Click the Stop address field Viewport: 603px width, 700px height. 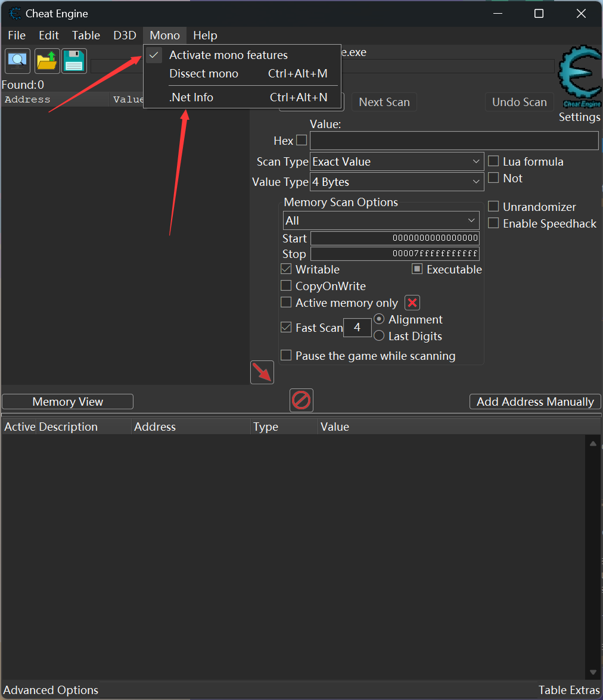(395, 254)
